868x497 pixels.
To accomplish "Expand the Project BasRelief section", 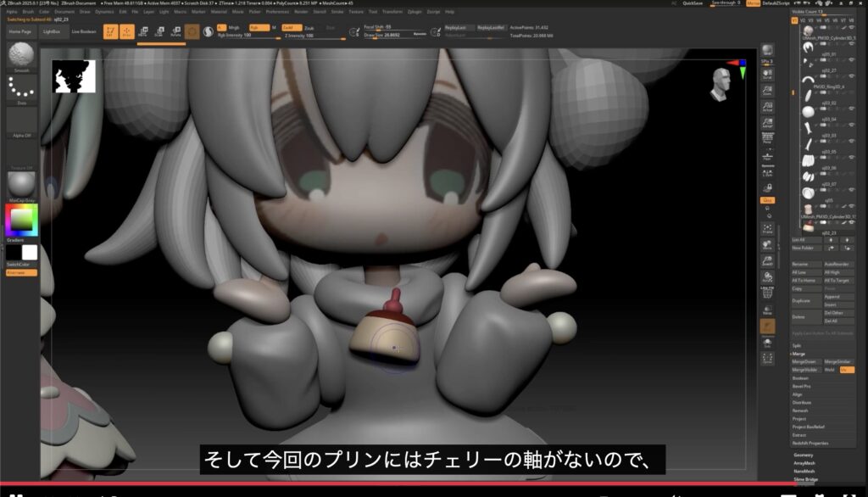I will pyautogui.click(x=808, y=427).
